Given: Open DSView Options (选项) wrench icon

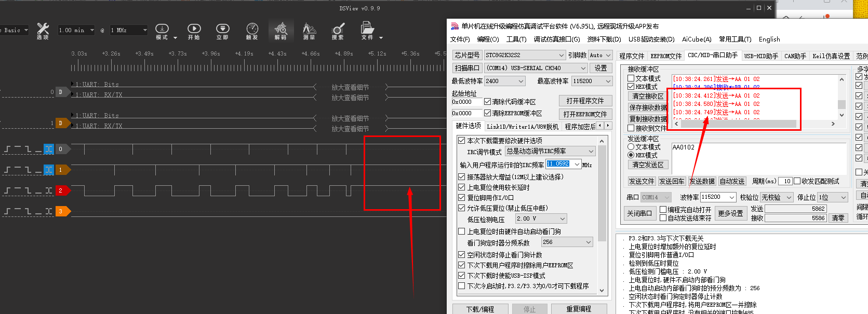Looking at the screenshot, I should 43,31.
